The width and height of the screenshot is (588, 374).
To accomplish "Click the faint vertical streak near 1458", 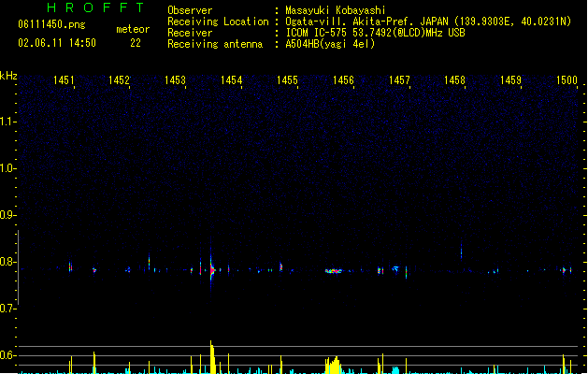I will (461, 252).
